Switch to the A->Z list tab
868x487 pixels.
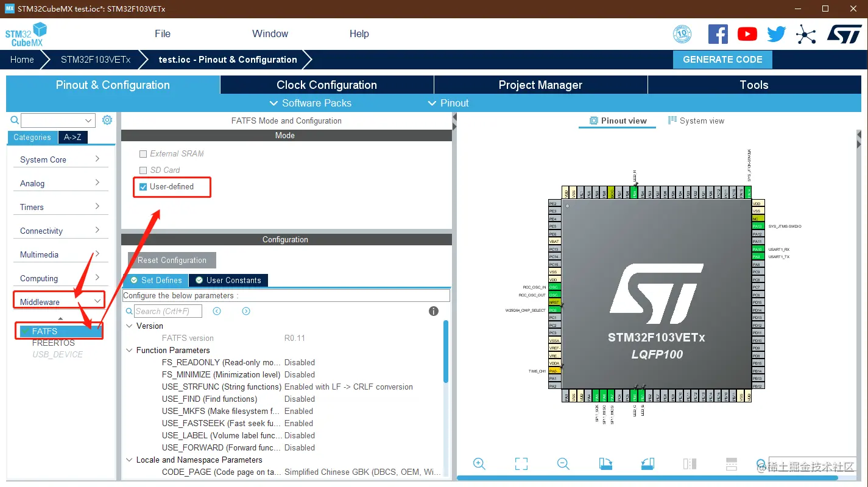point(72,137)
